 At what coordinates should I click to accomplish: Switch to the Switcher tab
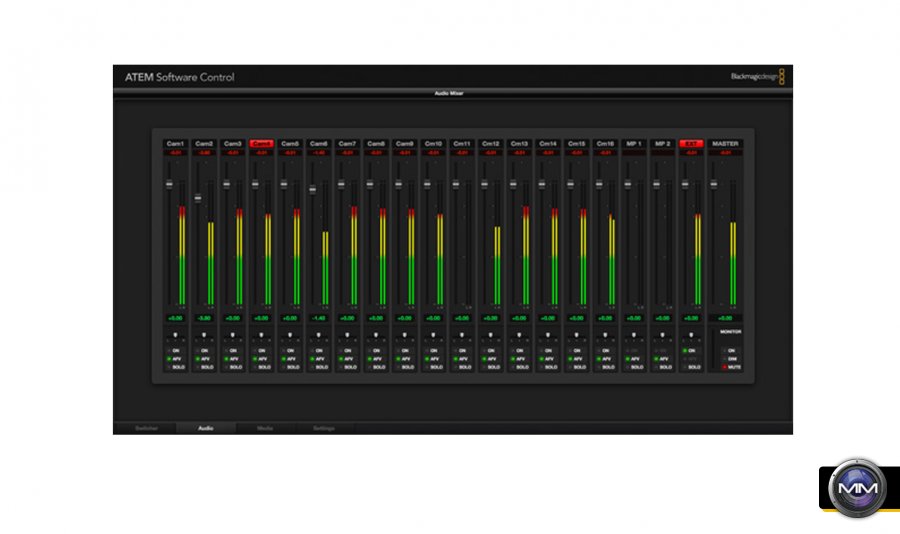point(147,428)
